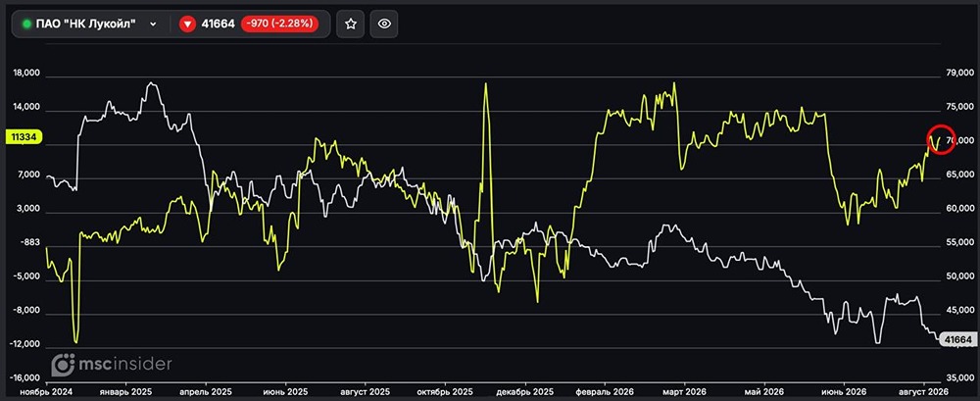Click the chevron next to НК Лукойл
This screenshot has height=401, width=980.
coord(153,24)
